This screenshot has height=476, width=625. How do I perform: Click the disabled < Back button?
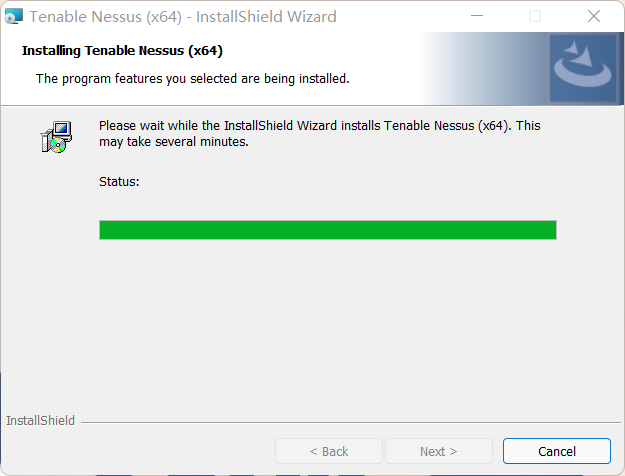(x=329, y=451)
